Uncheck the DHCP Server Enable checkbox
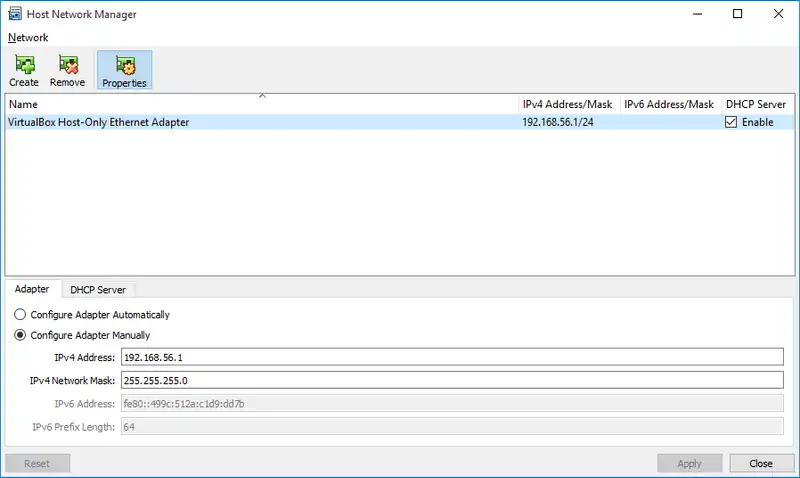The width and height of the screenshot is (800, 478). pyautogui.click(x=731, y=122)
